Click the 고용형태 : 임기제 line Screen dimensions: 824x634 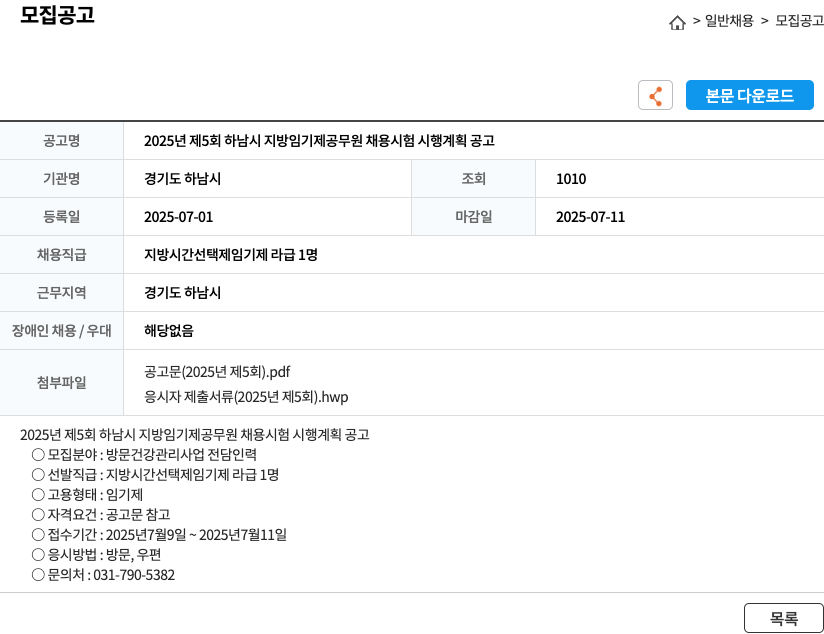click(87, 495)
